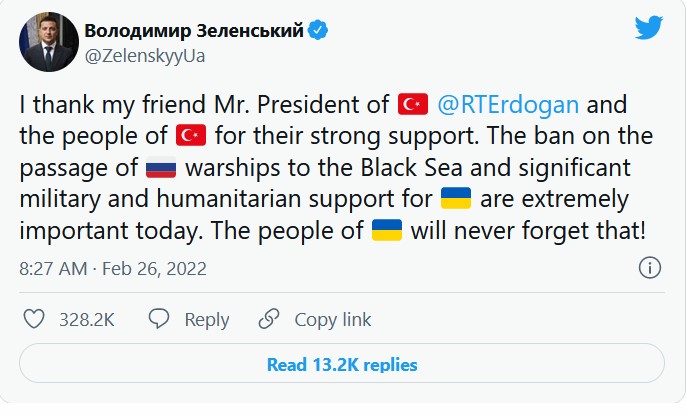Click the Copy link text
687x417 pixels.
tap(333, 320)
